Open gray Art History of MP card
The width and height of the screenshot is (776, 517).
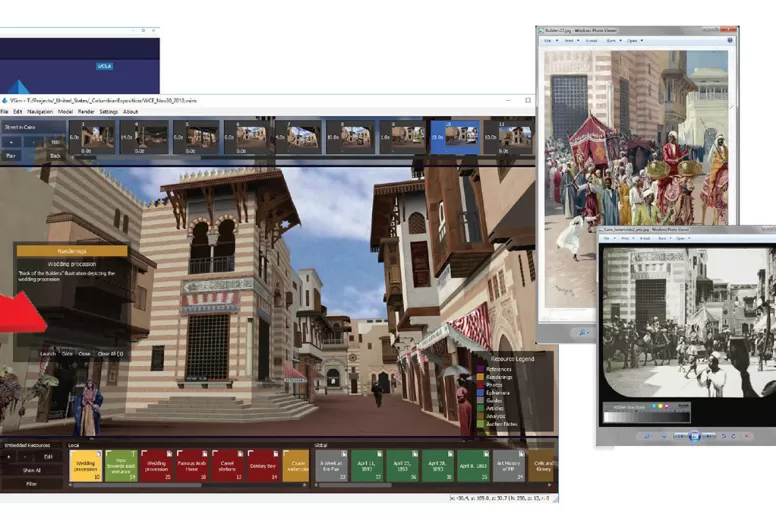click(509, 466)
